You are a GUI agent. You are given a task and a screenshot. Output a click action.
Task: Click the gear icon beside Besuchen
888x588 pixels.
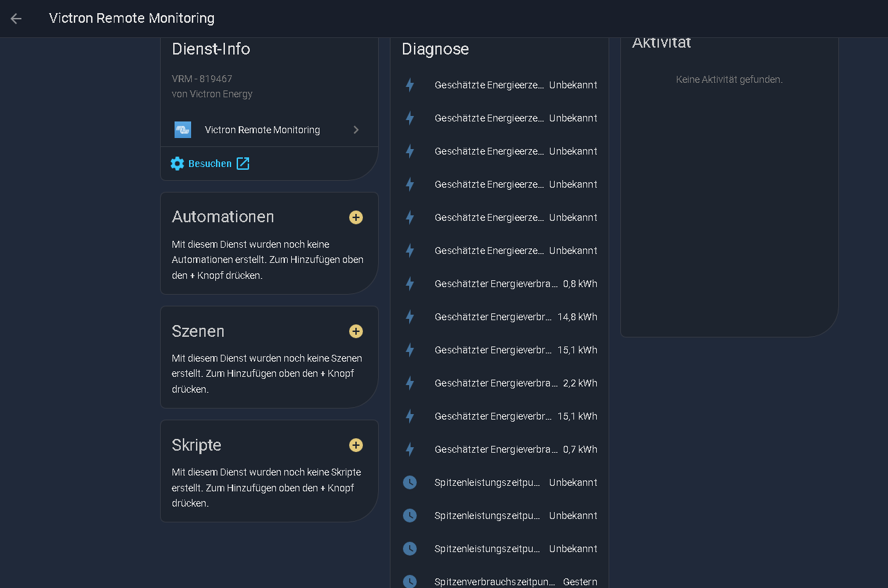point(177,164)
